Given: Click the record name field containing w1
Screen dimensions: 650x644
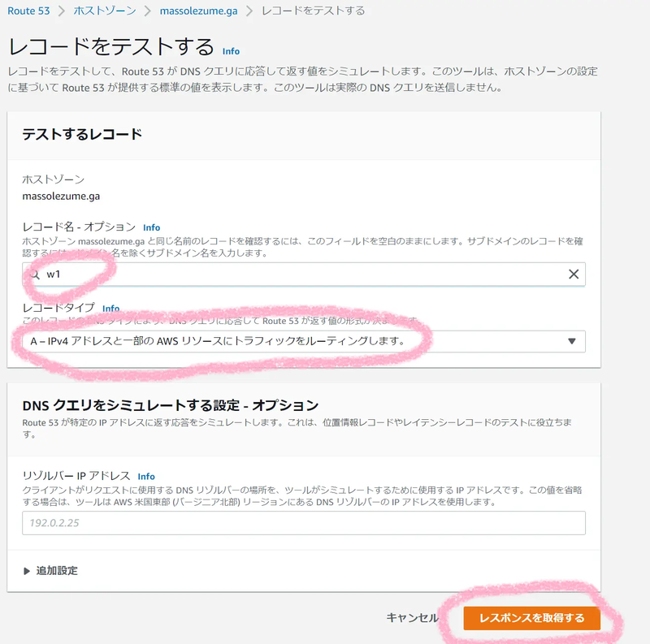Looking at the screenshot, I should 303,274.
